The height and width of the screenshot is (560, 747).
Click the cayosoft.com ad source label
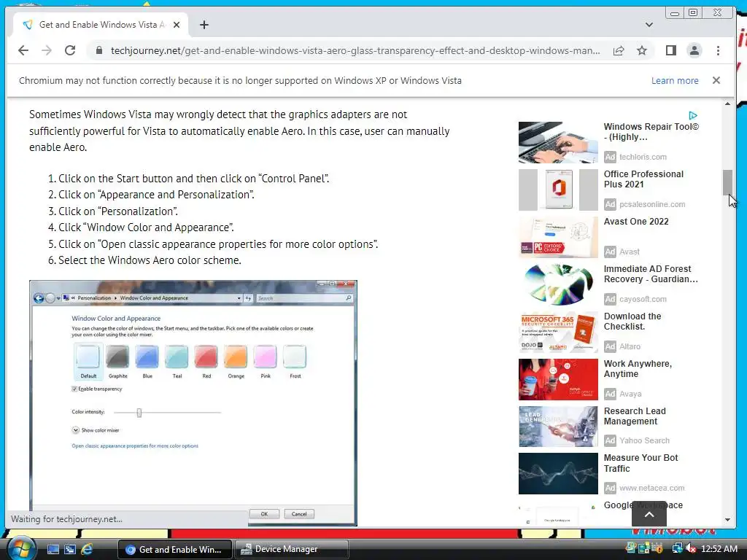(643, 299)
